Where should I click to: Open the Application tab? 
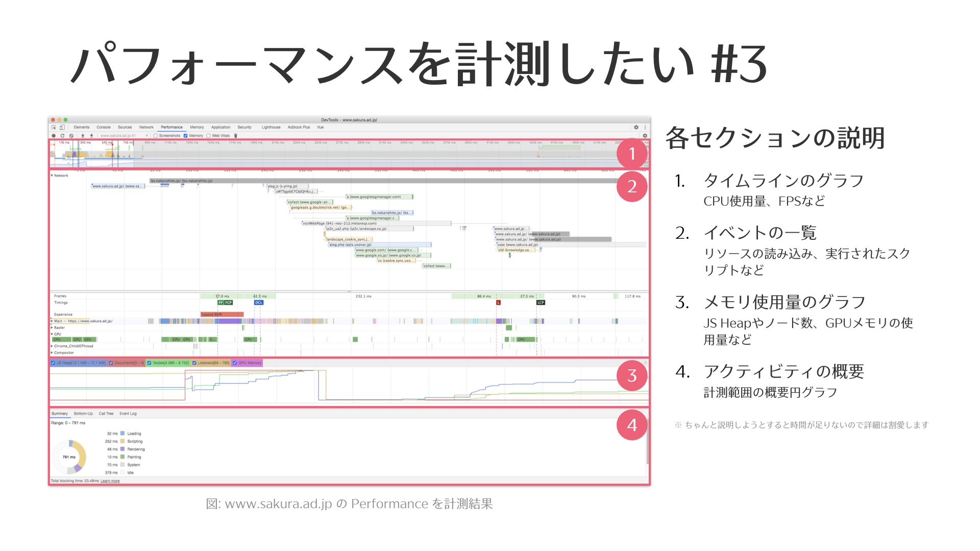221,128
